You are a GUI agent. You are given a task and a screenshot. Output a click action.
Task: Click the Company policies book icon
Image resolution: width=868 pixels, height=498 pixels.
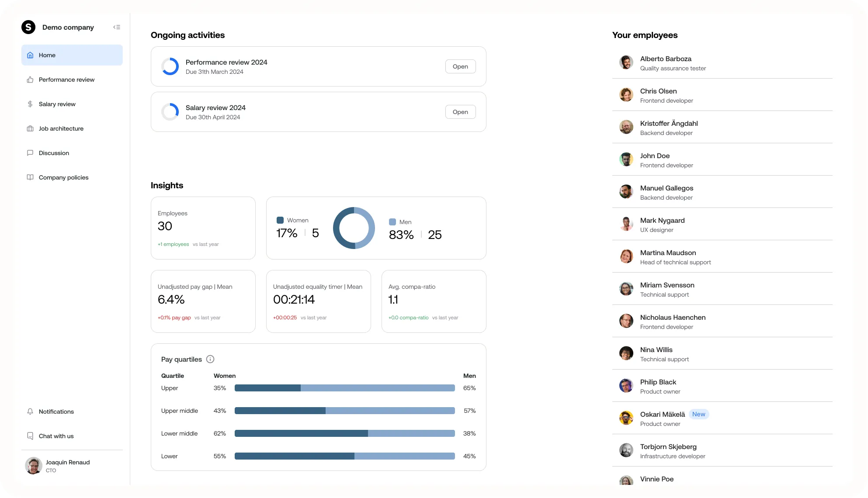point(30,177)
